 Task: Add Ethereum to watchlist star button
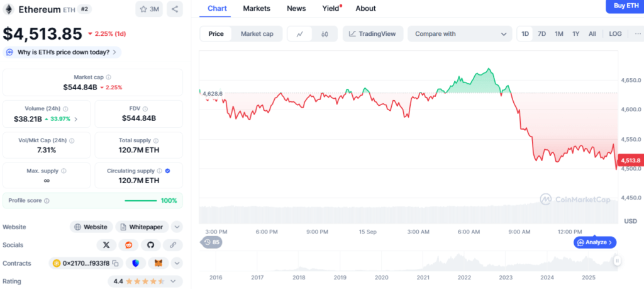click(149, 9)
